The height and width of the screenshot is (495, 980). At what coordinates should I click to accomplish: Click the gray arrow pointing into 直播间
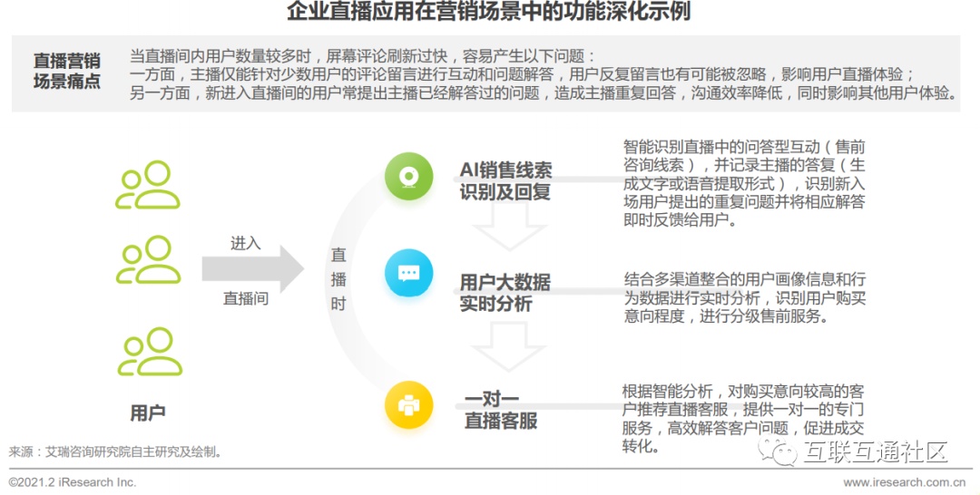pos(252,269)
